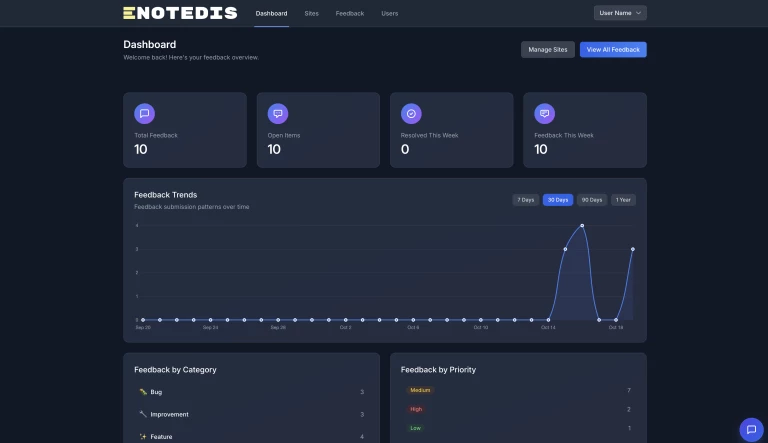Open the User Name dropdown menu
This screenshot has height=443, width=768.
[x=620, y=13]
